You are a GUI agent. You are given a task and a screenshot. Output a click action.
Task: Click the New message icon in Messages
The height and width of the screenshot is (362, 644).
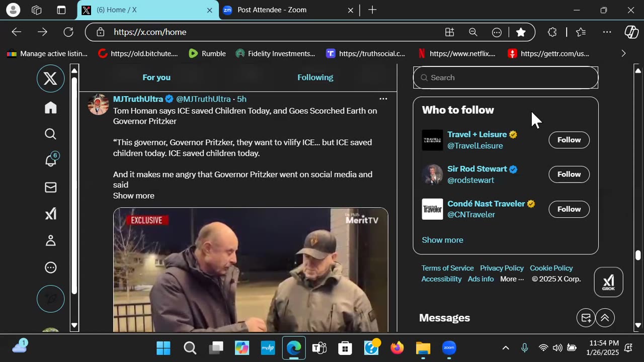pyautogui.click(x=586, y=318)
